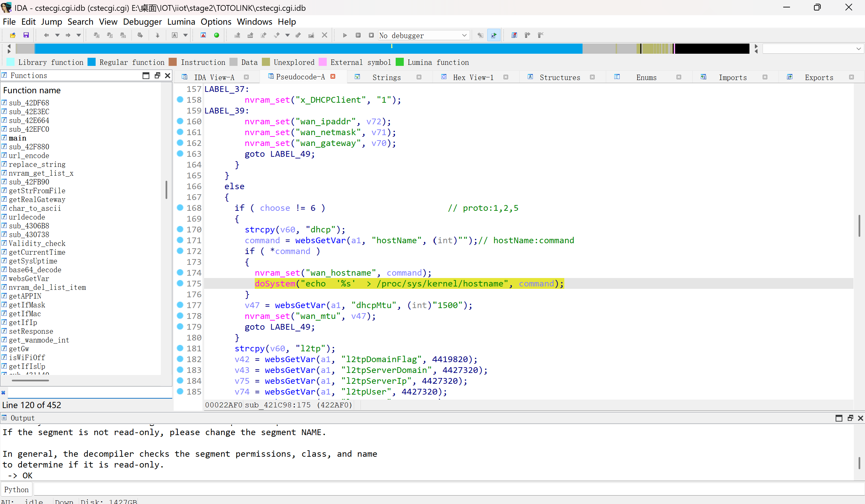Click the Python console language button
Viewport: 865px width, 504px height.
[x=16, y=489]
